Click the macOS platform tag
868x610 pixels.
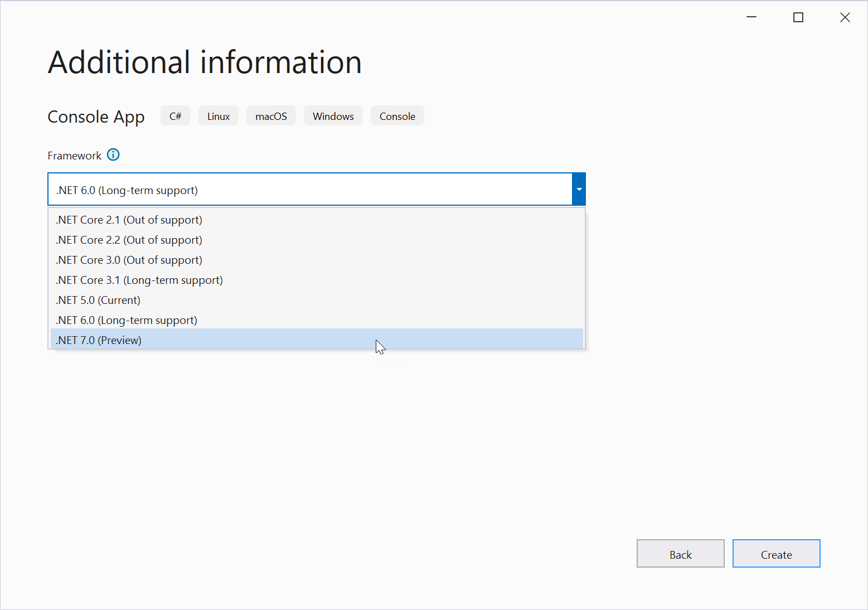click(271, 116)
